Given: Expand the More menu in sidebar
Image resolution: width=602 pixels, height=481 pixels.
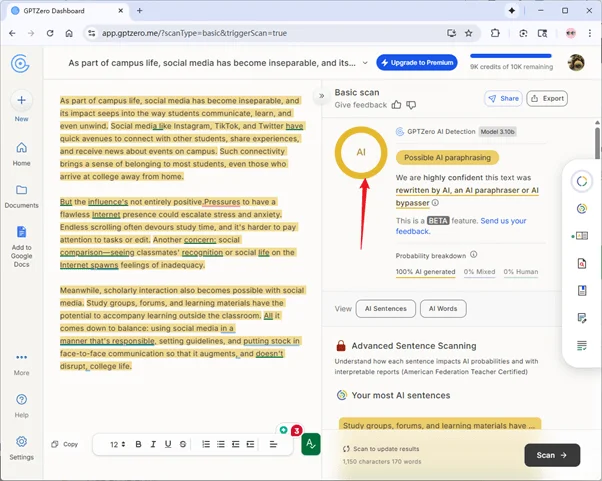Looking at the screenshot, I should [x=21, y=358].
